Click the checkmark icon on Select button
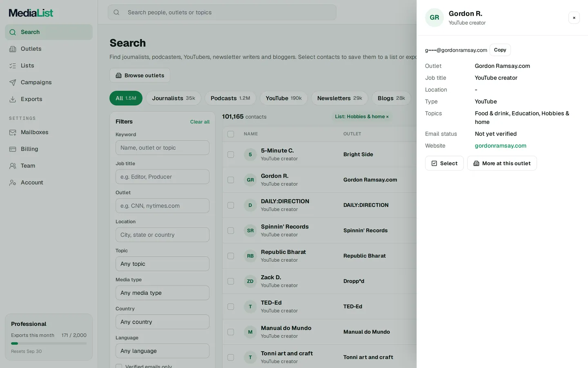 (x=434, y=164)
